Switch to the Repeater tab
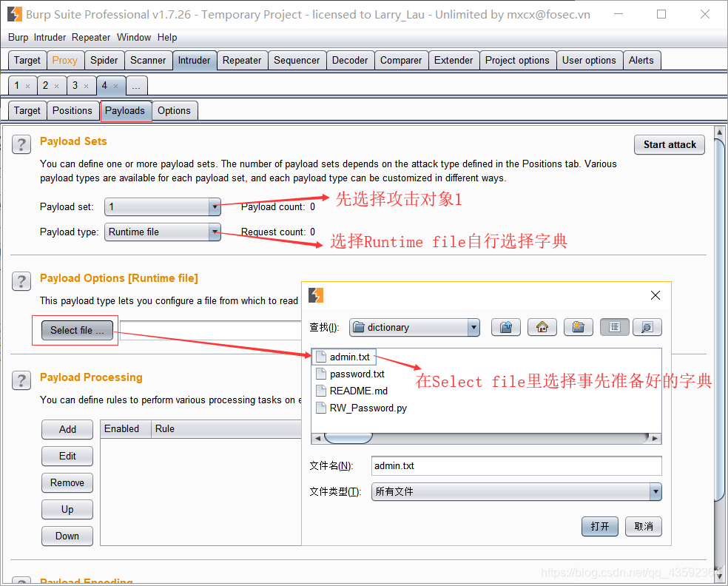The height and width of the screenshot is (586, 728). pos(242,61)
